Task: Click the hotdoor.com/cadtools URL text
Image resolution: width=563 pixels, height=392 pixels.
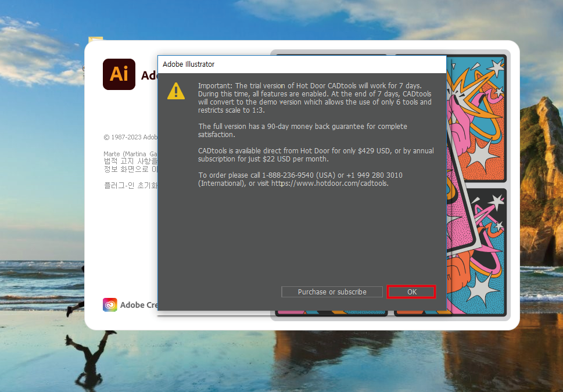Action: 329,184
